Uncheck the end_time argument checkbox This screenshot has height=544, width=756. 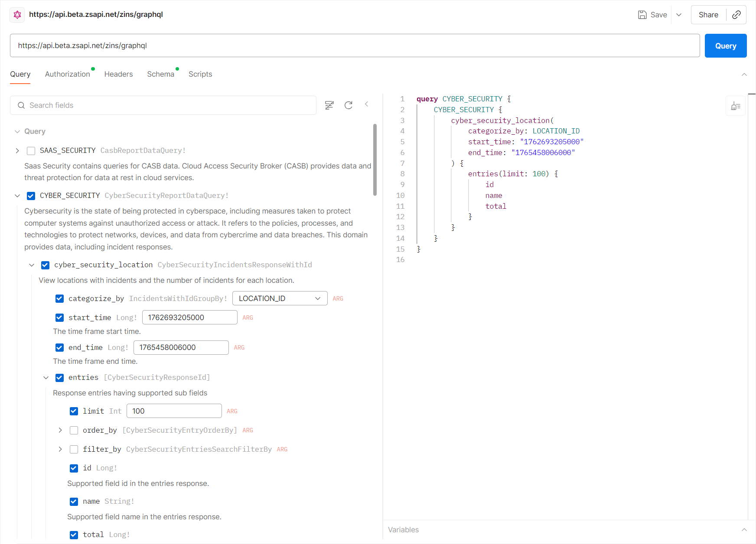point(59,348)
